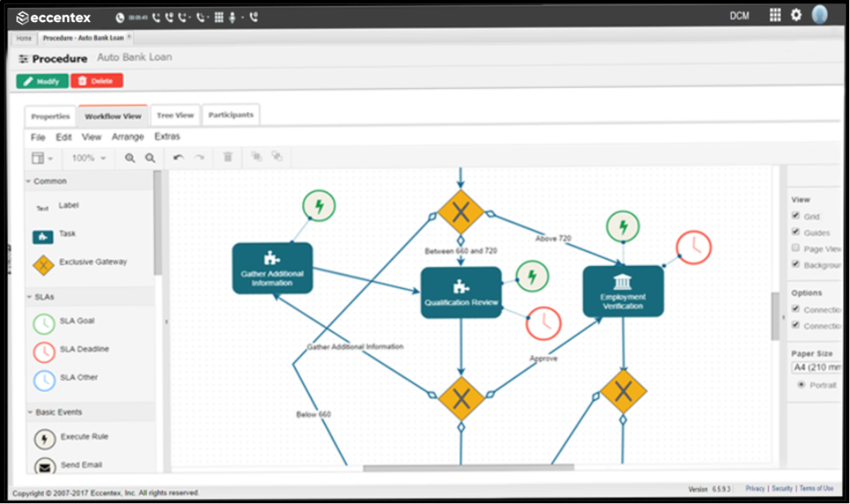
Task: Click rule event above Employment Verification
Action: 623,226
